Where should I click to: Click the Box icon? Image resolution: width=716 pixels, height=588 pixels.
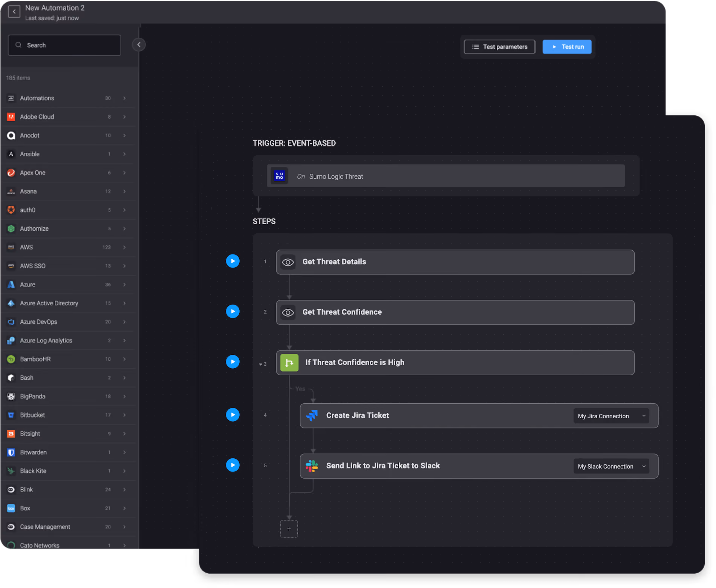click(x=11, y=508)
